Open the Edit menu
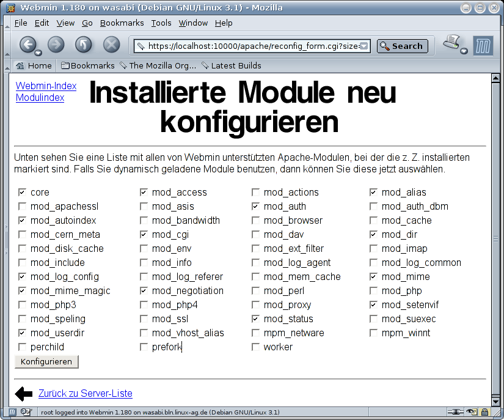 coord(42,23)
